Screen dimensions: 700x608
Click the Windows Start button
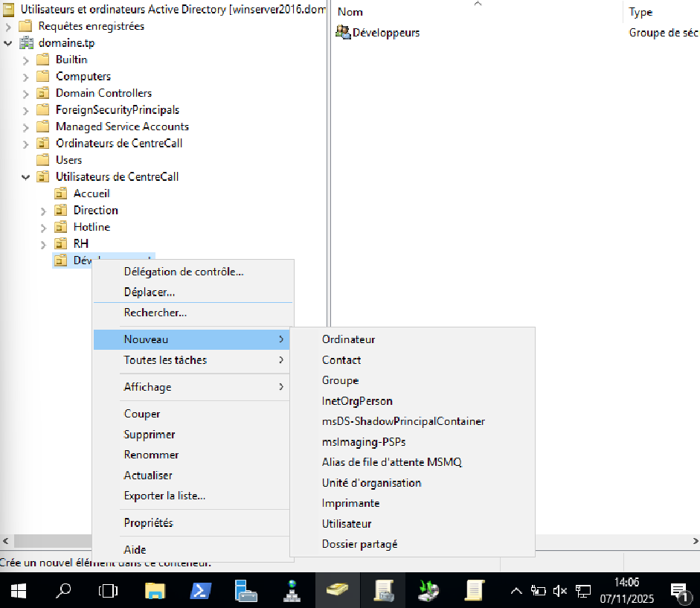19,591
